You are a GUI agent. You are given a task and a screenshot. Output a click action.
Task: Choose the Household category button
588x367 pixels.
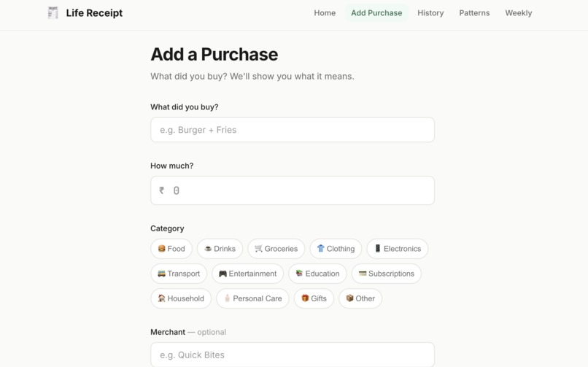(x=181, y=298)
